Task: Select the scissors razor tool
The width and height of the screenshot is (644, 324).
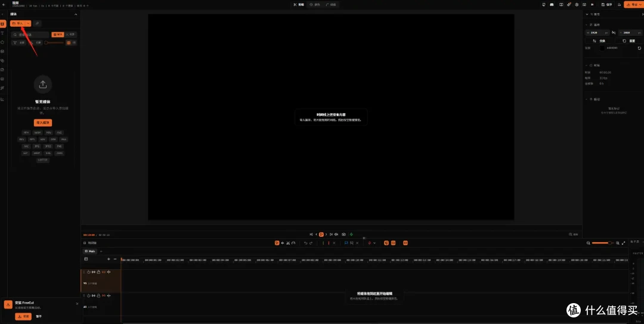Action: pyautogui.click(x=288, y=243)
